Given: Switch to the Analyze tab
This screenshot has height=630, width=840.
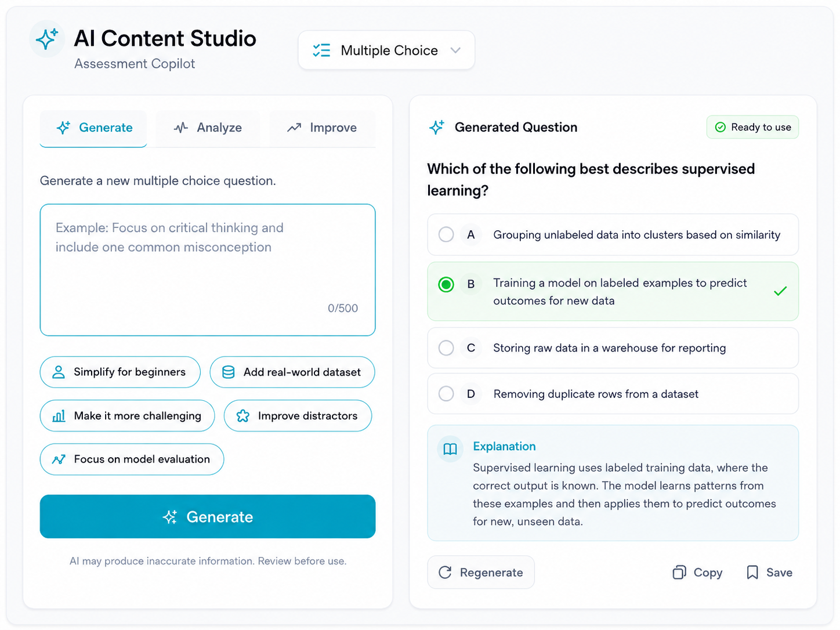Looking at the screenshot, I should [208, 128].
